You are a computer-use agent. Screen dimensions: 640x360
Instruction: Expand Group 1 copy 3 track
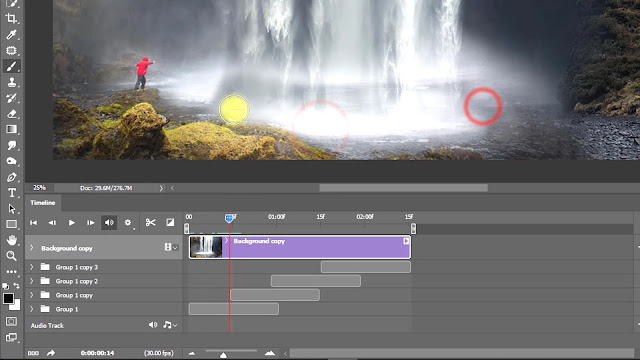pos(31,267)
